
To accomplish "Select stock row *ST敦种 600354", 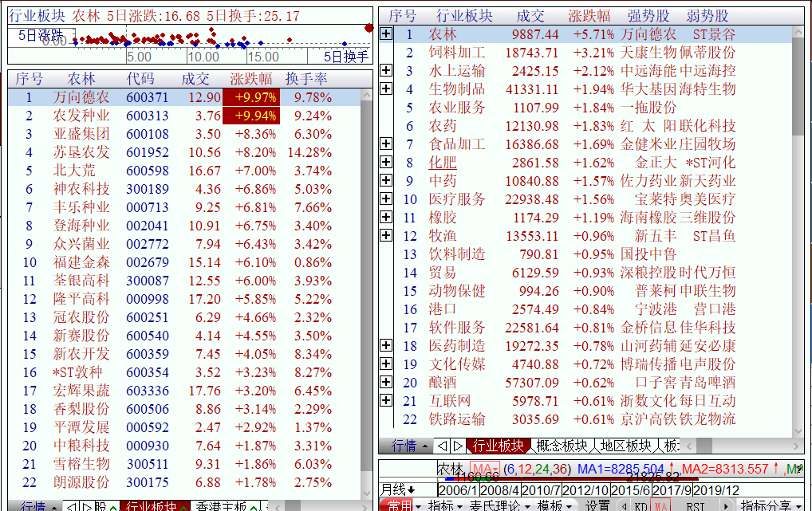I will click(x=184, y=372).
